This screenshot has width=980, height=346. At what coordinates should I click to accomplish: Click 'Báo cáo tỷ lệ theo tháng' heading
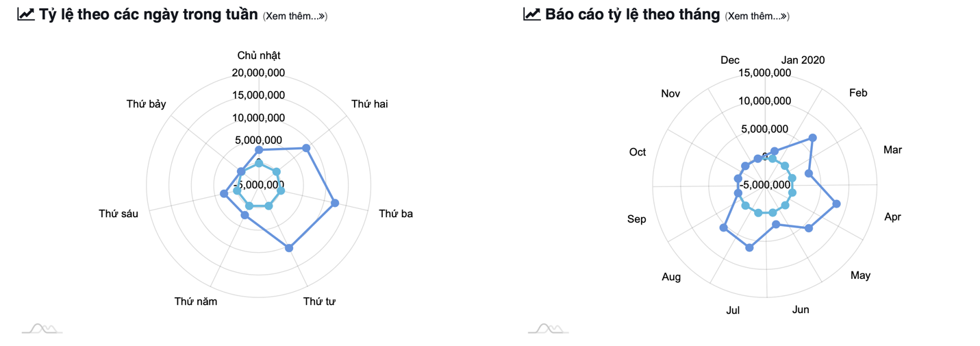point(633,14)
